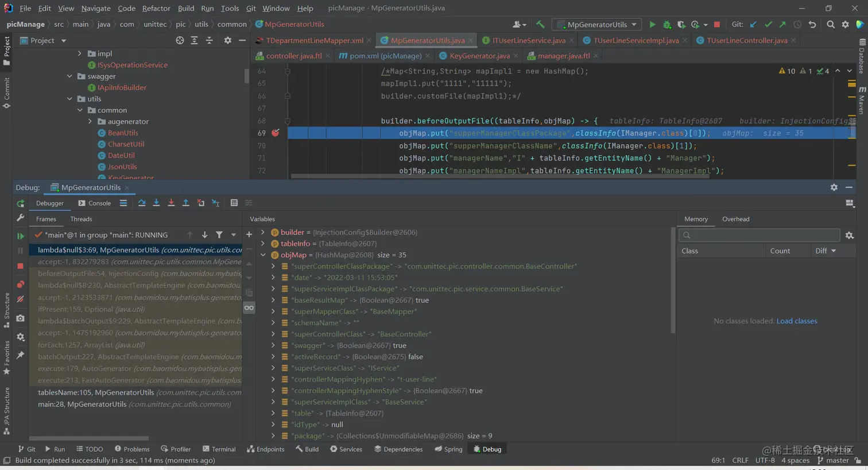Stop the run with the top toolbar red square
This screenshot has width=868, height=470.
[x=716, y=24]
